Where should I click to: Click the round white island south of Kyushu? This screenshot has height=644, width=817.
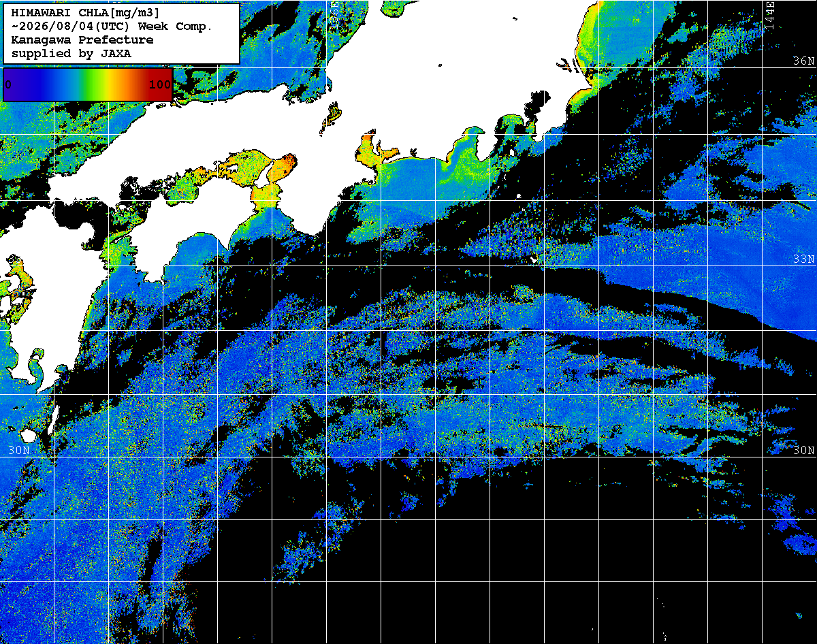pyautogui.click(x=29, y=435)
